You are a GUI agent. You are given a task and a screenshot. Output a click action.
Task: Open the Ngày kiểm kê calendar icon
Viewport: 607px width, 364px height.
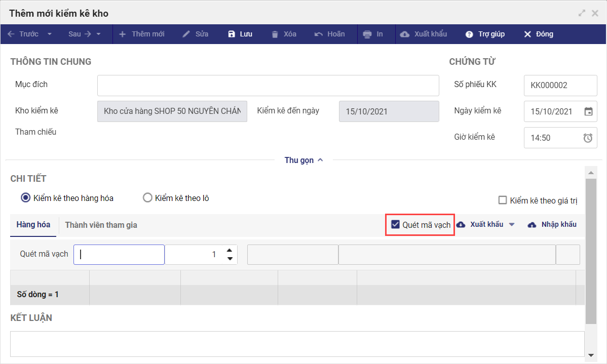[588, 111]
